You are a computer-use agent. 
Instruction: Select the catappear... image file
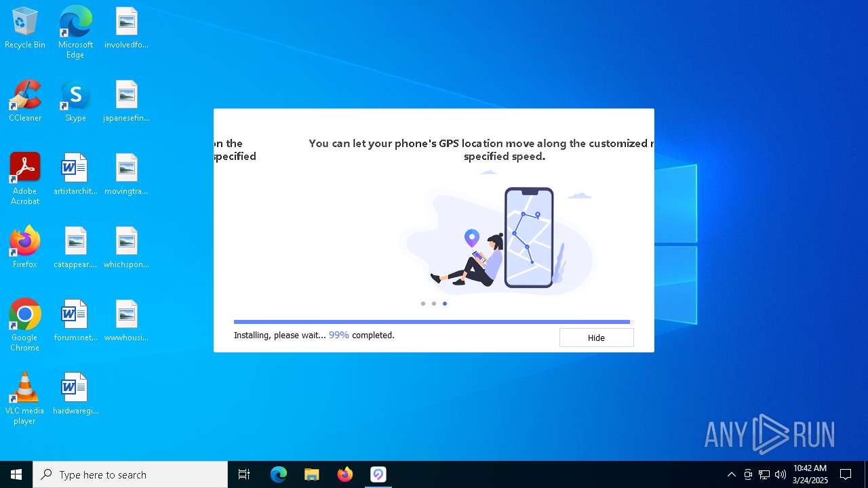[75, 248]
